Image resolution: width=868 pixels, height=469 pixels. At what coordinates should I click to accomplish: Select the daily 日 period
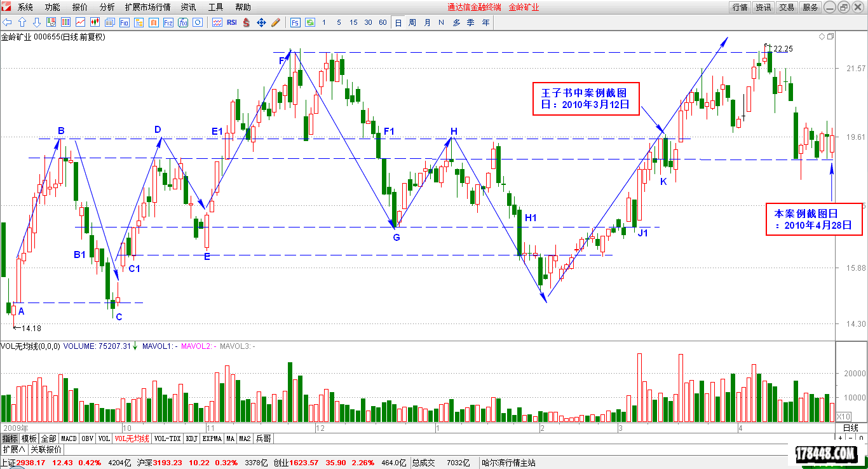point(398,22)
